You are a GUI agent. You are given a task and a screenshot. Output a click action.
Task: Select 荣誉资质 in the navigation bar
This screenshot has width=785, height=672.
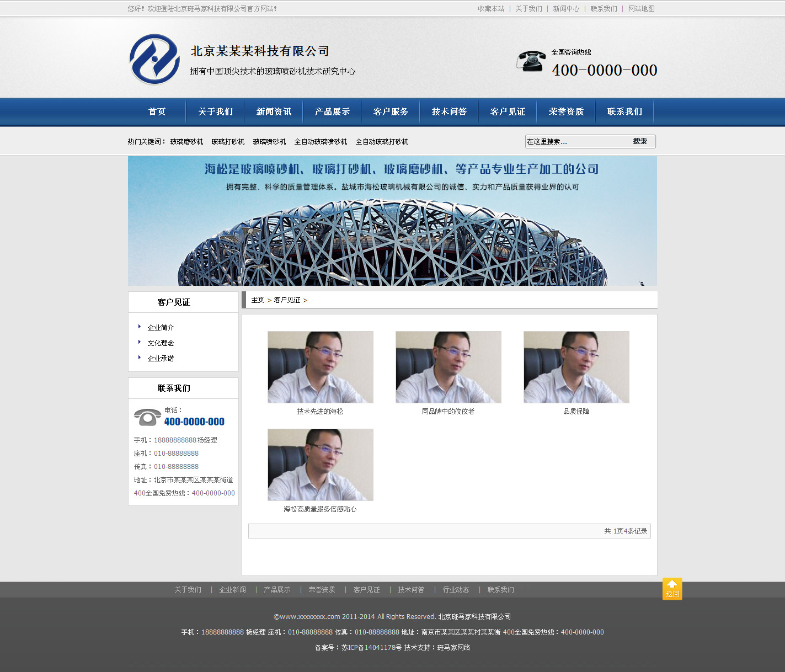pos(566,111)
